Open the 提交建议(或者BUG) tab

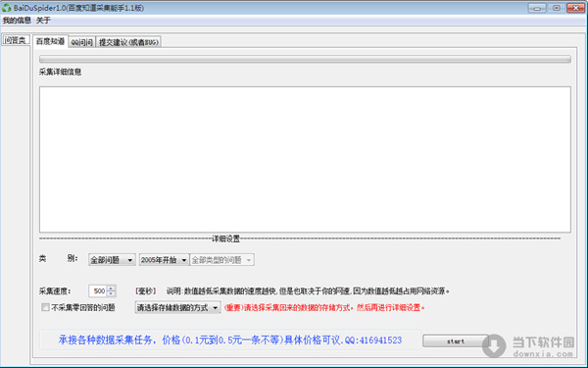point(128,42)
